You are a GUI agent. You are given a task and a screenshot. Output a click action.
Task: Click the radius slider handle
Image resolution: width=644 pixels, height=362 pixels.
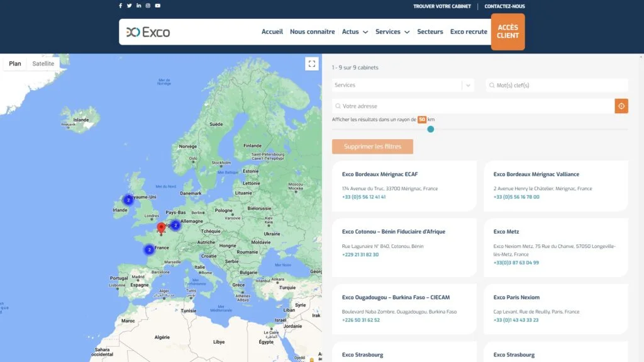click(x=430, y=129)
